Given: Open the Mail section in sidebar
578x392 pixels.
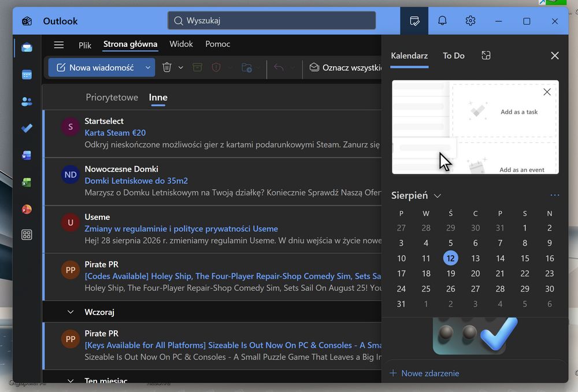Looking at the screenshot, I should click(x=27, y=47).
